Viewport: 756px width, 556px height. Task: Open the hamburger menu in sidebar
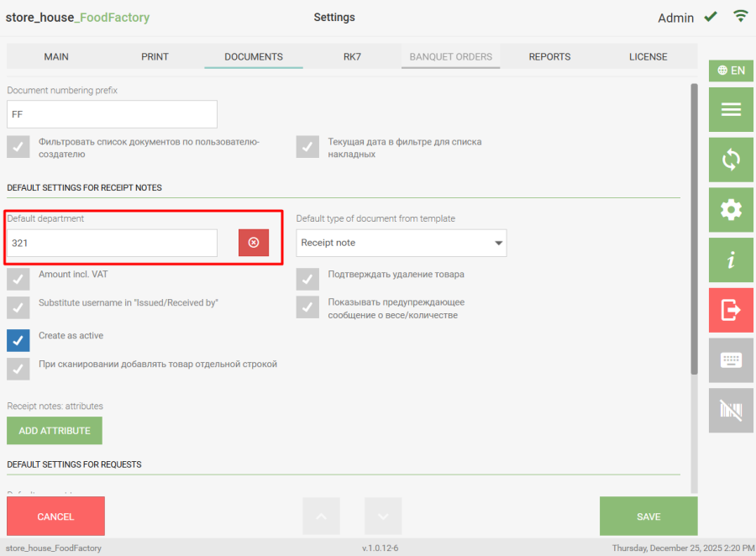click(730, 109)
